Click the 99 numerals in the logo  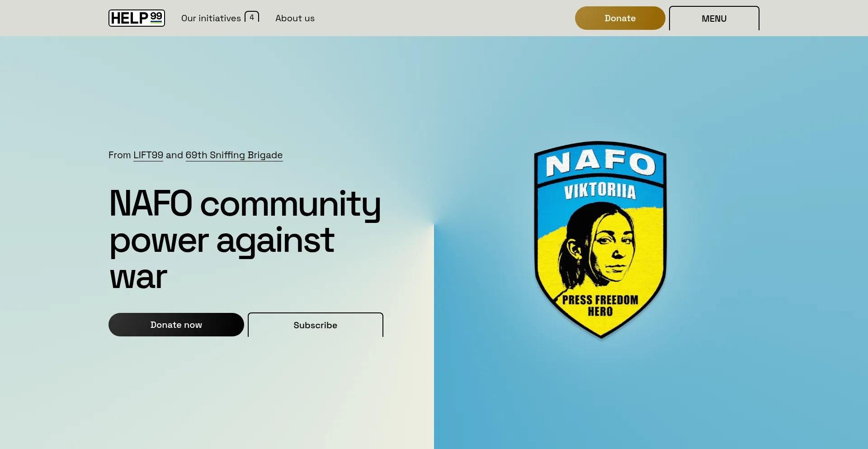point(156,16)
